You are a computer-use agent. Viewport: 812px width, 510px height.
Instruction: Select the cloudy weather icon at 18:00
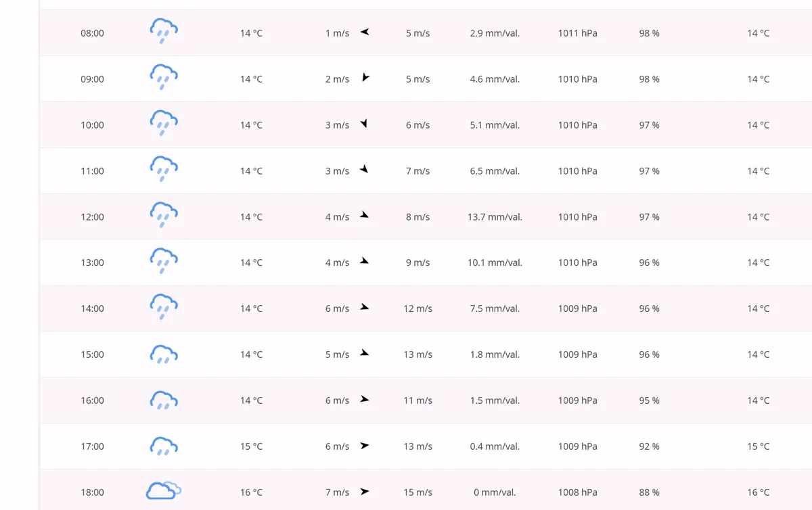tap(164, 490)
